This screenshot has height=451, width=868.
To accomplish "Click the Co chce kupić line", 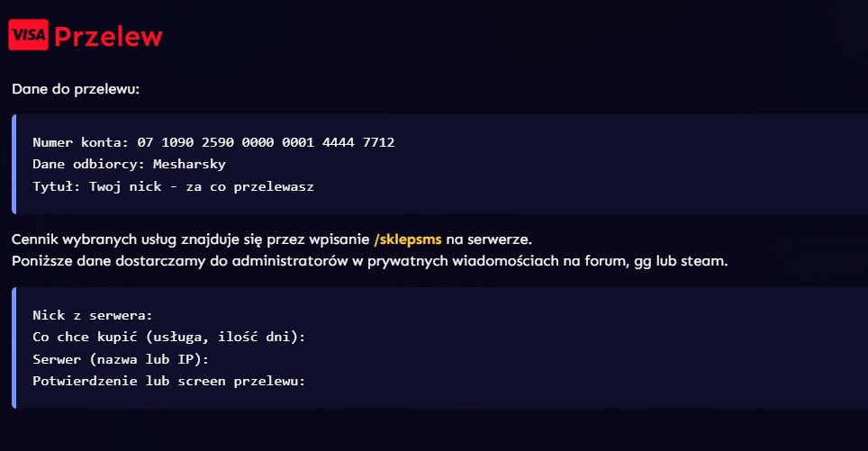I will pos(169,337).
